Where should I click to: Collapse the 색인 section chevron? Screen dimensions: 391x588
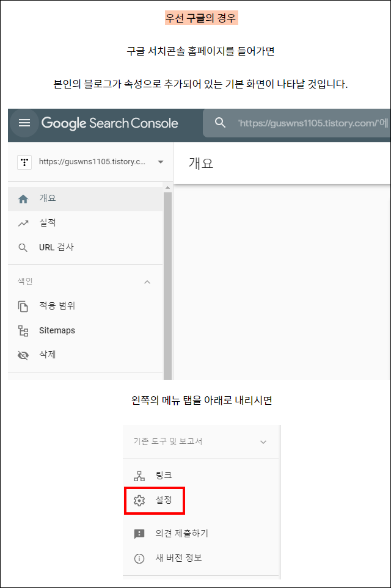point(147,282)
